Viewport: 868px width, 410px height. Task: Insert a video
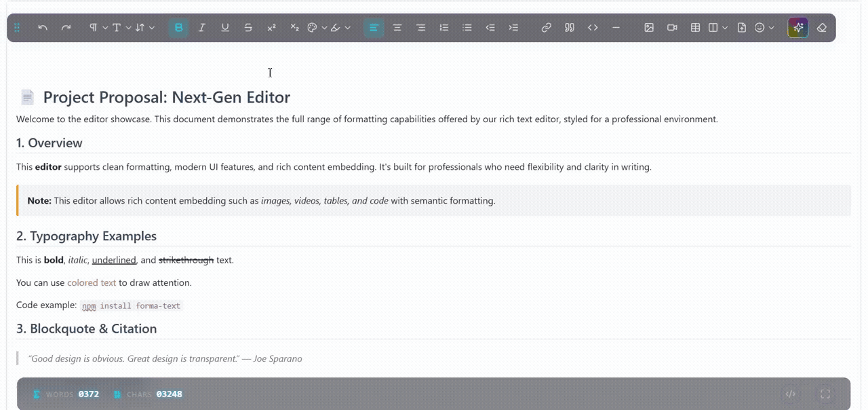(x=672, y=28)
